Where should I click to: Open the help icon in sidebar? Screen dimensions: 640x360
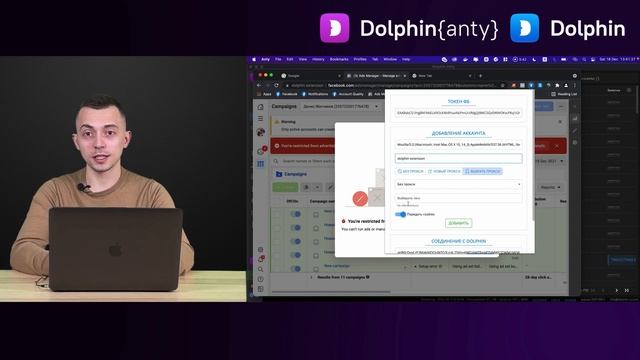pyautogui.click(x=260, y=279)
